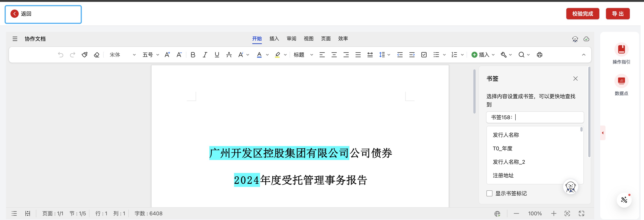Image resolution: width=644 pixels, height=220 pixels.
Task: Switch to the 插入 tab
Action: coord(274,39)
